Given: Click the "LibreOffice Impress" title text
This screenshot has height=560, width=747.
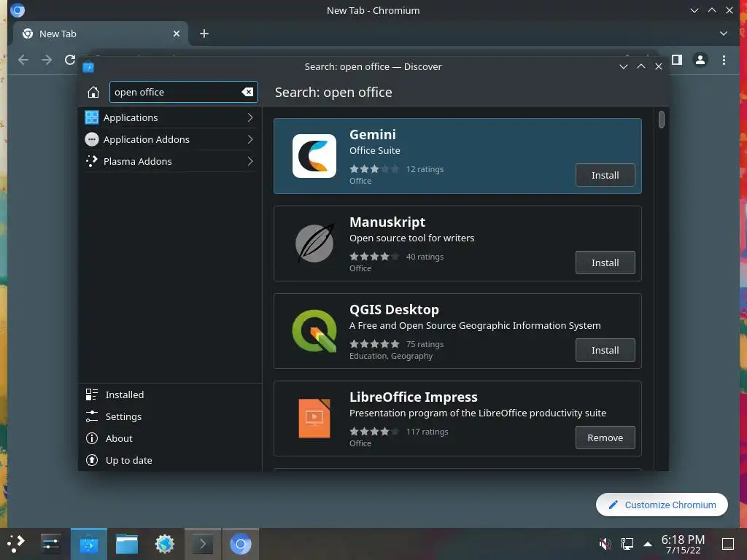Looking at the screenshot, I should coord(413,397).
